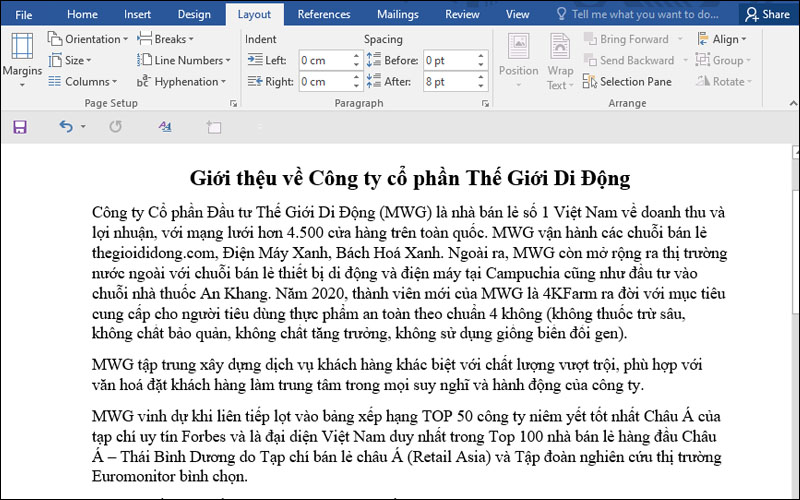
Task: Open Bring Forward dropdown arrow
Action: coord(680,39)
